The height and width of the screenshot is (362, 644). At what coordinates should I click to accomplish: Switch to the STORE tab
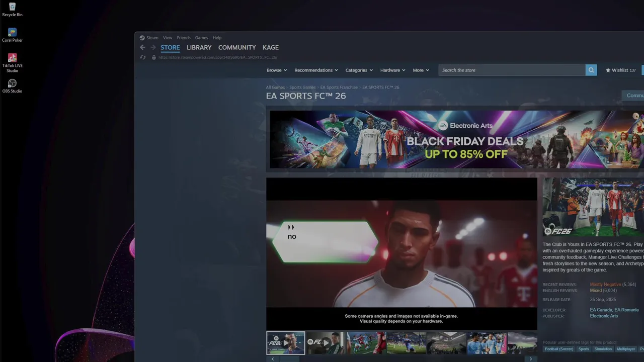(x=170, y=48)
